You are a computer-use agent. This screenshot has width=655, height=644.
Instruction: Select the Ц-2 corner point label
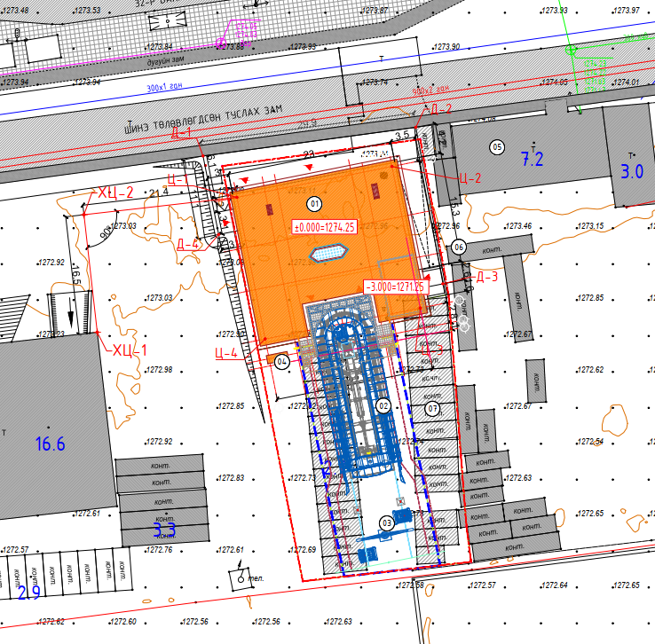(470, 177)
